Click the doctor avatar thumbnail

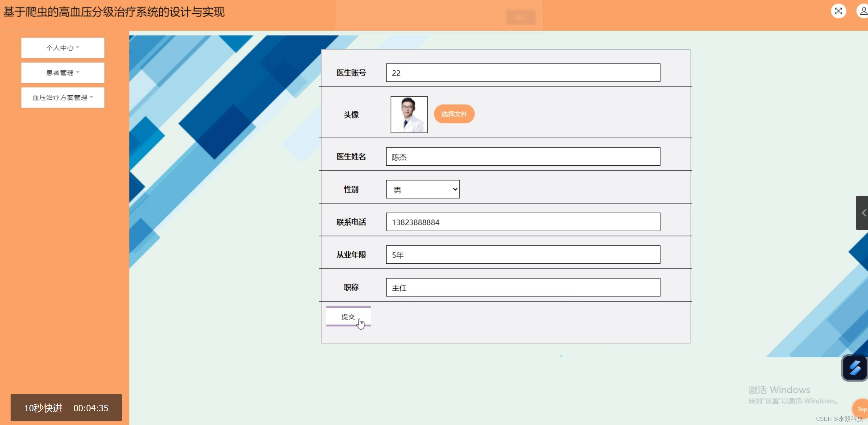[409, 114]
